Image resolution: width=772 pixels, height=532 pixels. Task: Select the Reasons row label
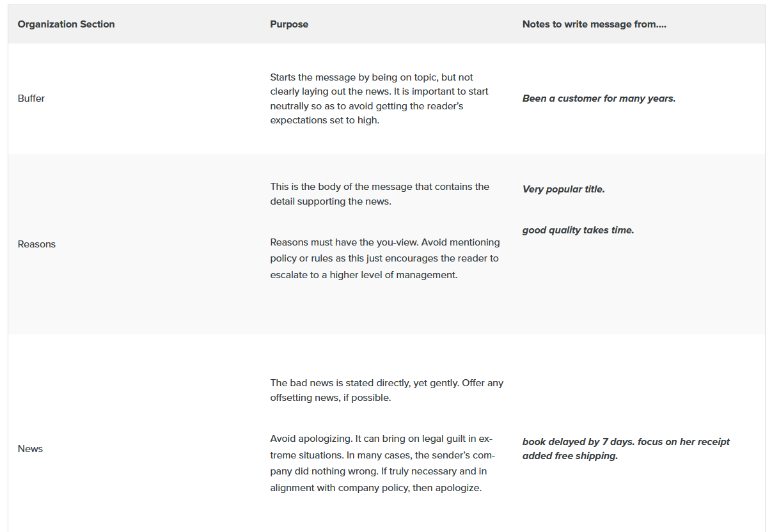(36, 244)
